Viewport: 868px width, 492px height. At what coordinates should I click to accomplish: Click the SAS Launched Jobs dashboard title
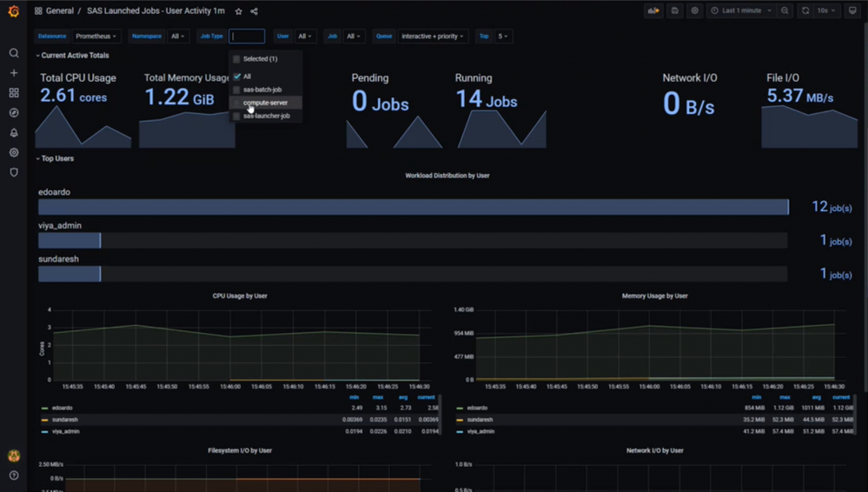156,11
